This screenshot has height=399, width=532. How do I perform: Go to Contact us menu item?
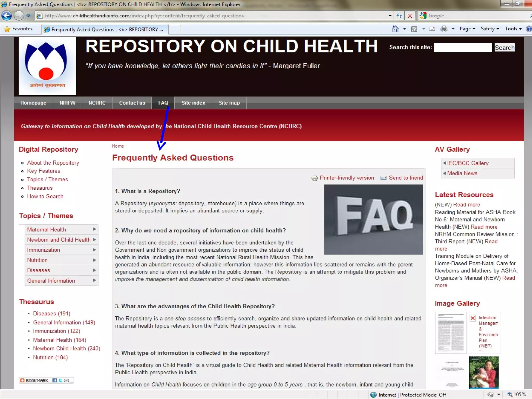132,103
